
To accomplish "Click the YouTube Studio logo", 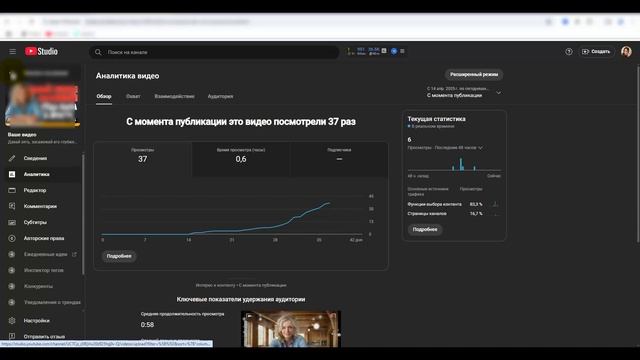I will (41, 51).
